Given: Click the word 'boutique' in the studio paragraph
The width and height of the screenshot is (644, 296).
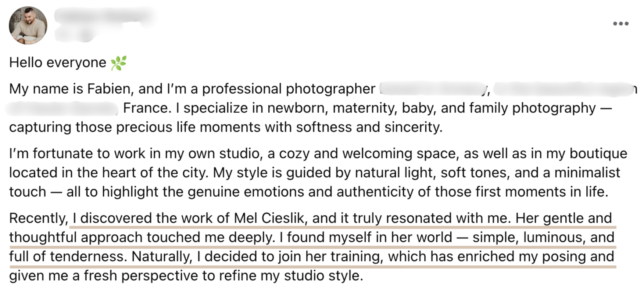Looking at the screenshot, I should [x=598, y=154].
